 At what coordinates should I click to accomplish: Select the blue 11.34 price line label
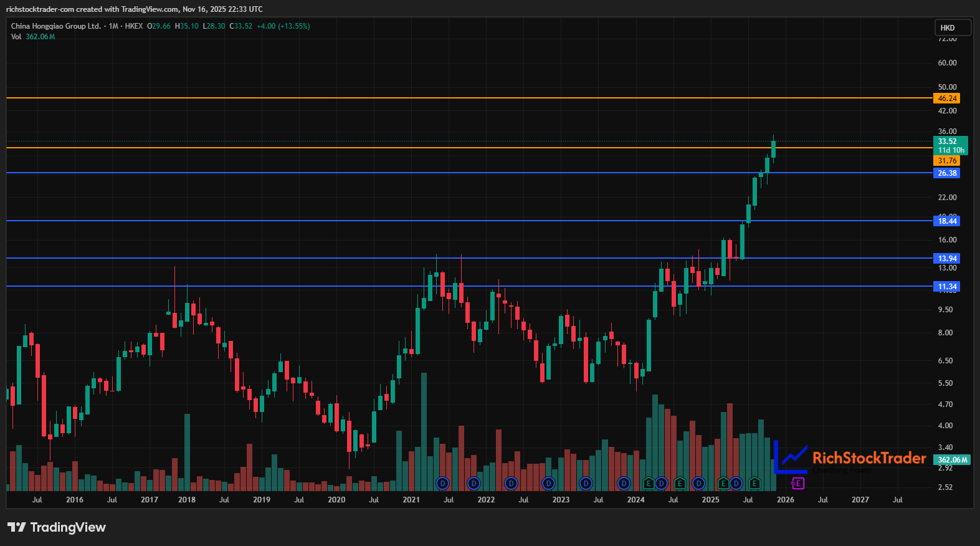[x=947, y=287]
